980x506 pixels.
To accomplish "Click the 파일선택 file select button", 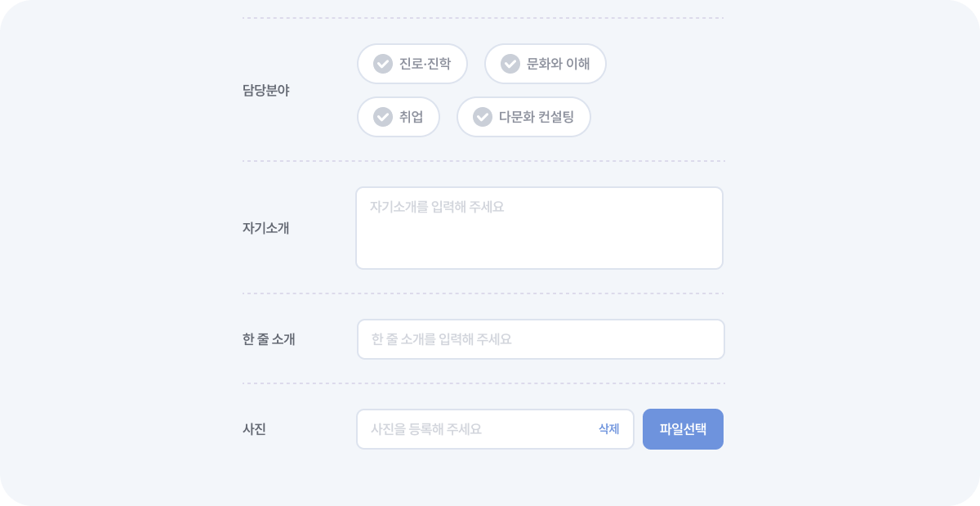I will pos(683,428).
